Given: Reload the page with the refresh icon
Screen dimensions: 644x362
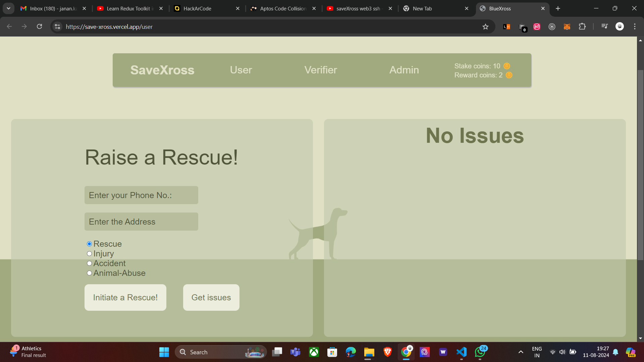Looking at the screenshot, I should point(40,26).
